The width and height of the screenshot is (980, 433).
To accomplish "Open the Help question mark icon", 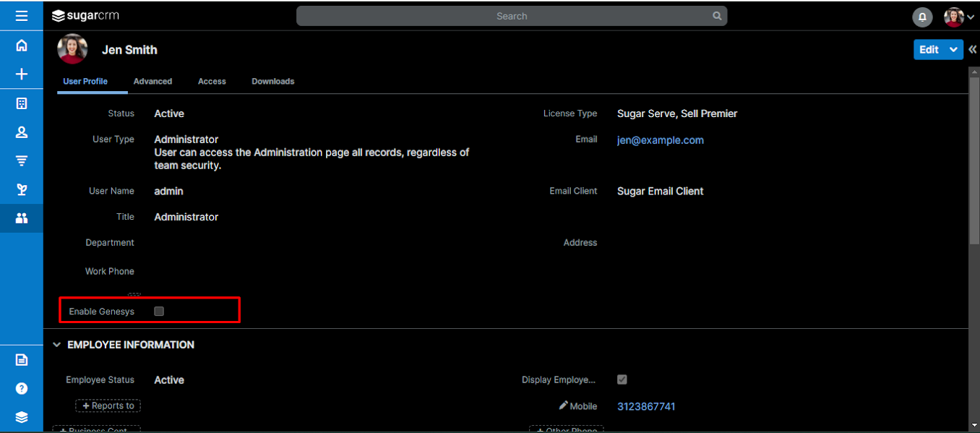I will coord(22,388).
